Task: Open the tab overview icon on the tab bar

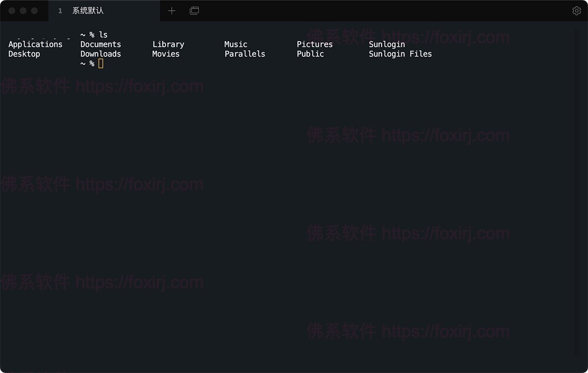Action: click(x=194, y=10)
